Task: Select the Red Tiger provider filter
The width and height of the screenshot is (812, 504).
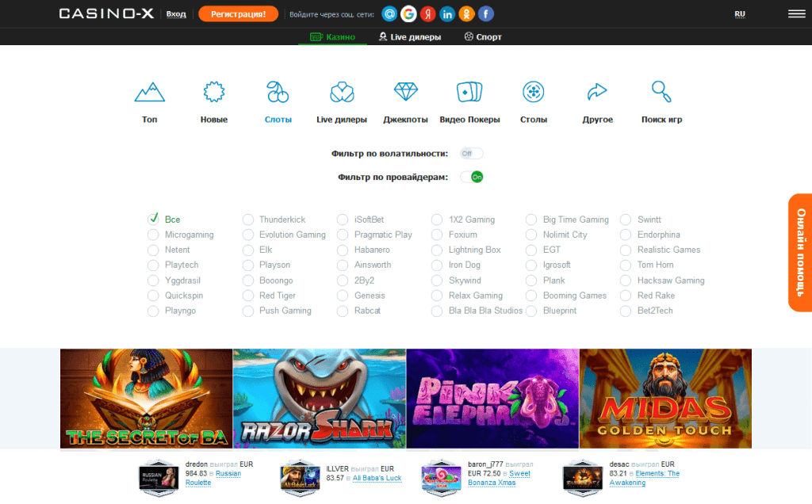Action: 270,296
